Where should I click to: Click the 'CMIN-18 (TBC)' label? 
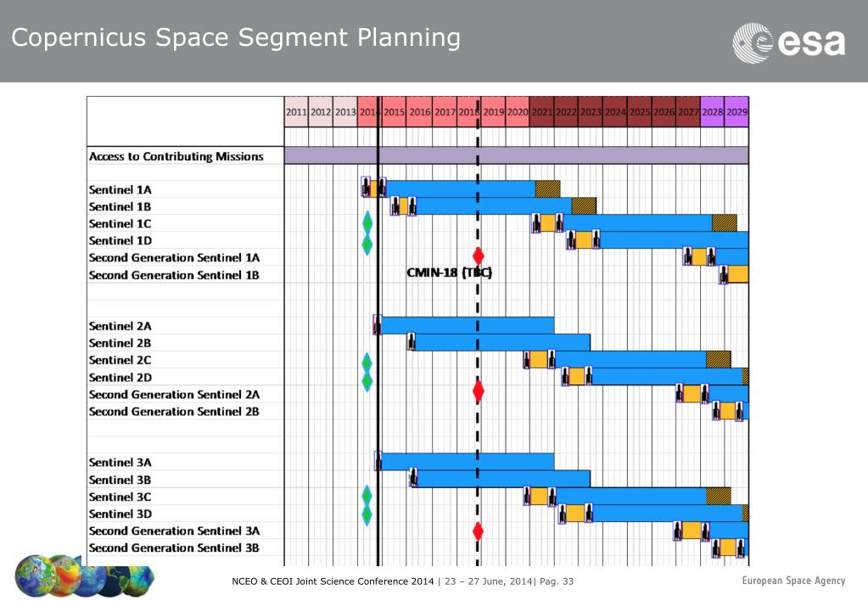pyautogui.click(x=449, y=272)
